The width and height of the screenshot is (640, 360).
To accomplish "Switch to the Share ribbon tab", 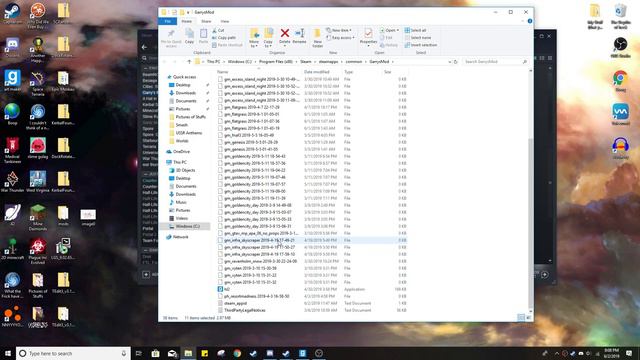I will tap(206, 21).
